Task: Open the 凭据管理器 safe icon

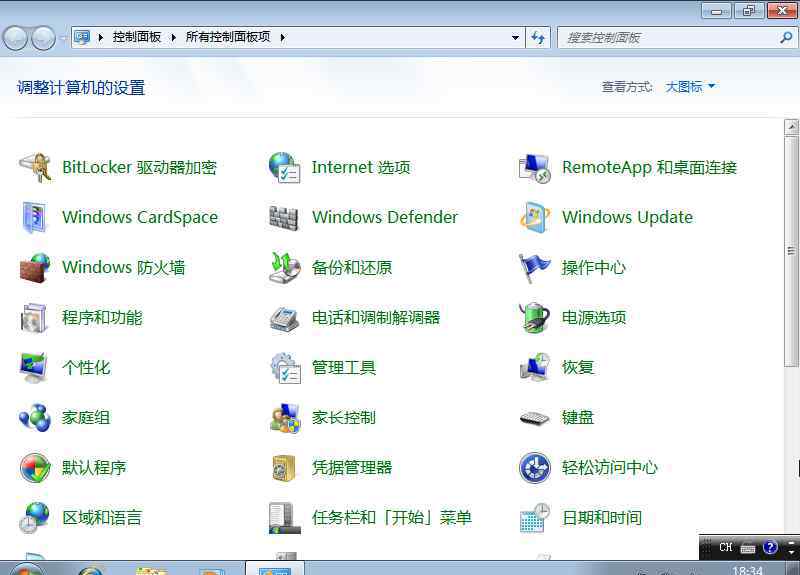Action: pos(284,467)
